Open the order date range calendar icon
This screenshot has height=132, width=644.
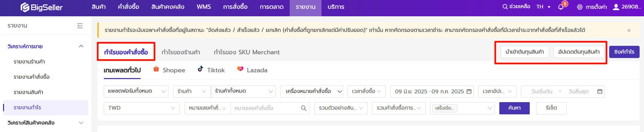pyautogui.click(x=469, y=91)
